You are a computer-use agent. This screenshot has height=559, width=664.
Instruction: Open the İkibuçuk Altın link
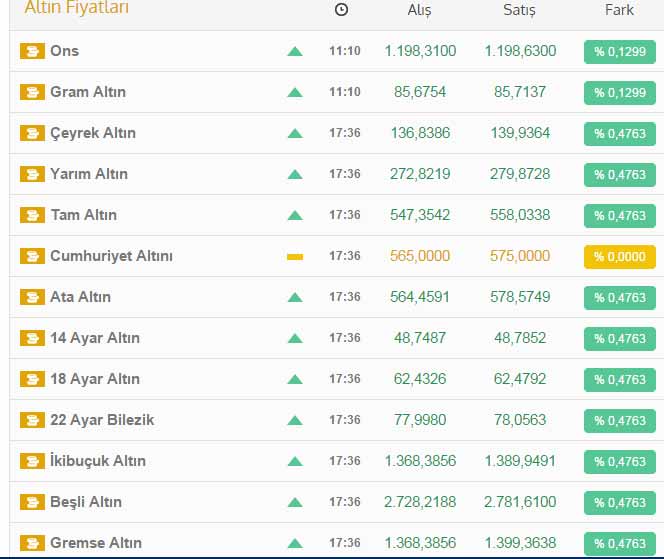tap(98, 461)
